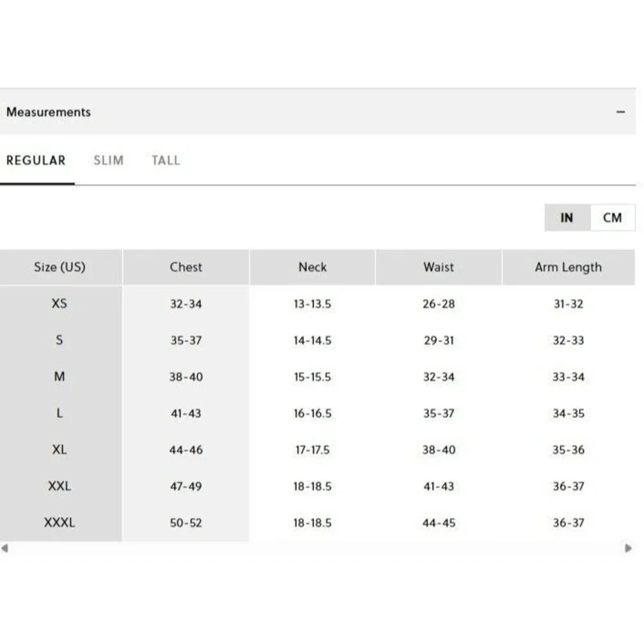
Task: Click neck value 17-17.5
Action: pos(312,450)
